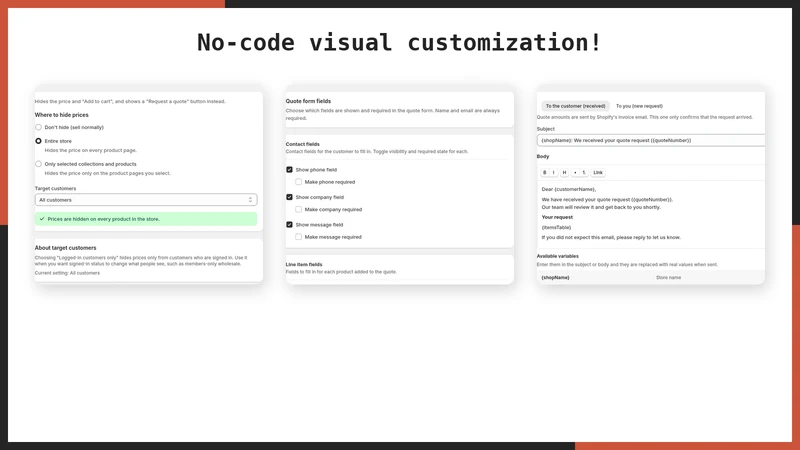Uncheck the "Show message field" checkbox

pos(289,224)
